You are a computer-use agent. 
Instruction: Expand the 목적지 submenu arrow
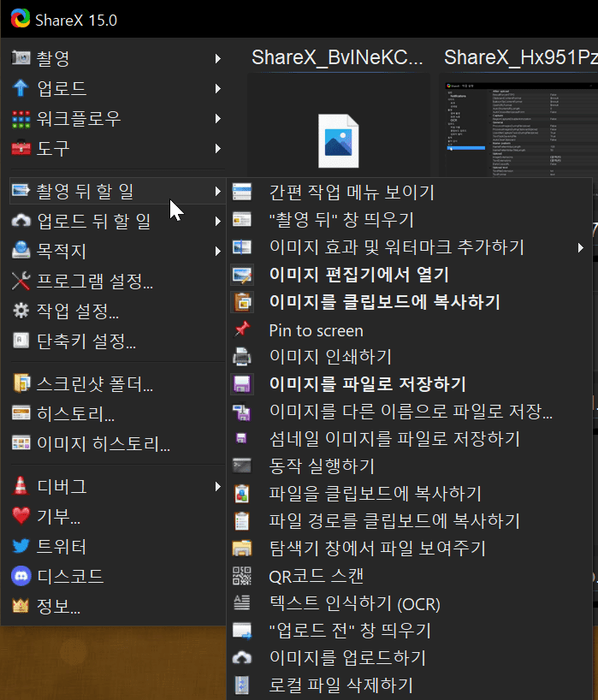point(218,251)
